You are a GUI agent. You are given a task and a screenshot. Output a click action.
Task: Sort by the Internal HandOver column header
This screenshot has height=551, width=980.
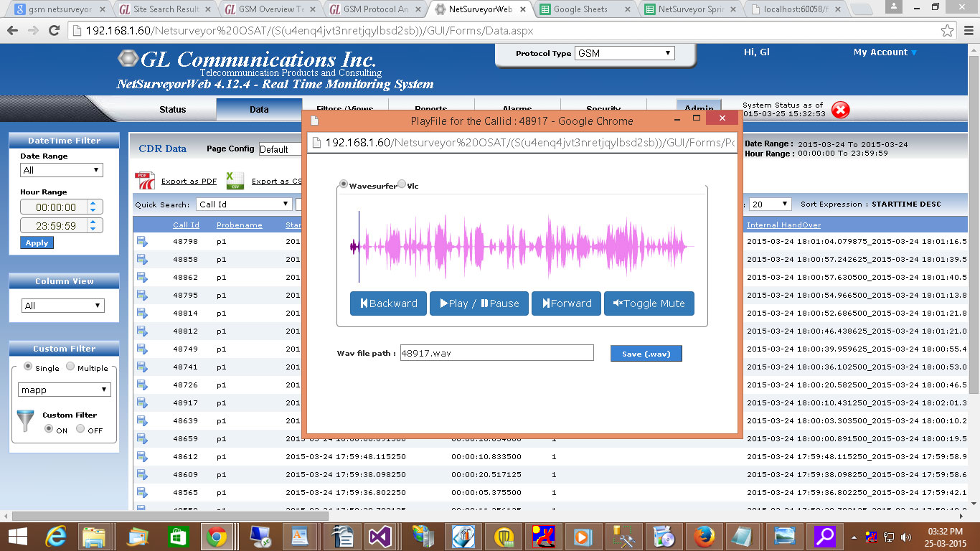click(783, 225)
